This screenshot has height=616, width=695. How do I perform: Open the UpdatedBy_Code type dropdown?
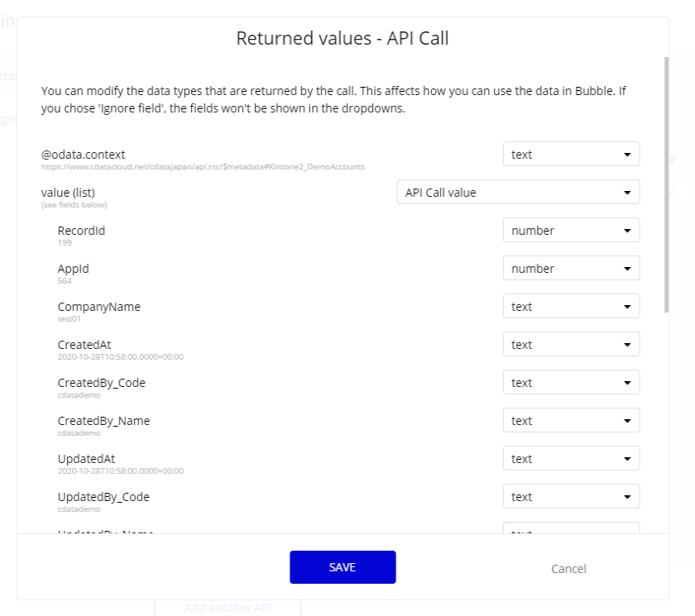tap(571, 497)
